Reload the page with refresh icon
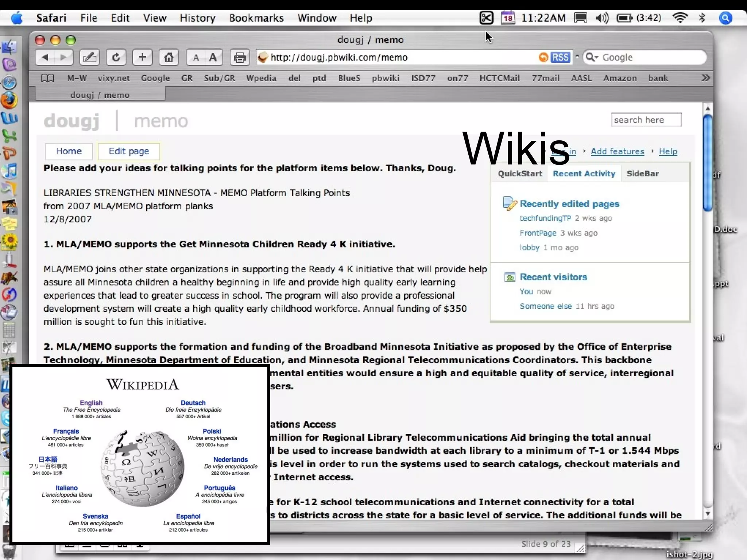Screen dimensions: 747x560 coord(116,57)
